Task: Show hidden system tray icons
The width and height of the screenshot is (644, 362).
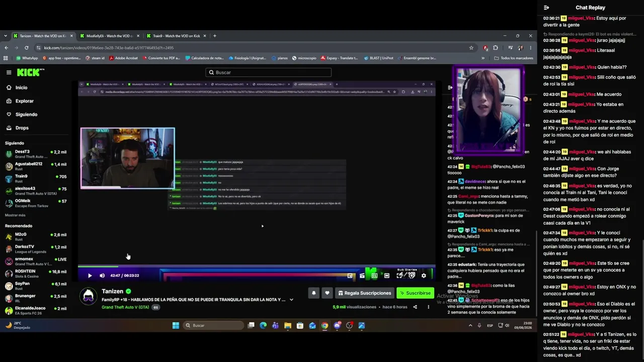Action: (470, 325)
